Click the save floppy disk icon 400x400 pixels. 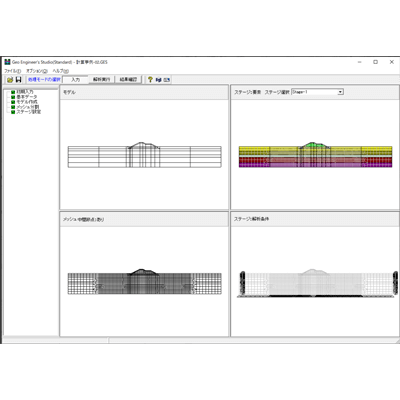pos(19,80)
